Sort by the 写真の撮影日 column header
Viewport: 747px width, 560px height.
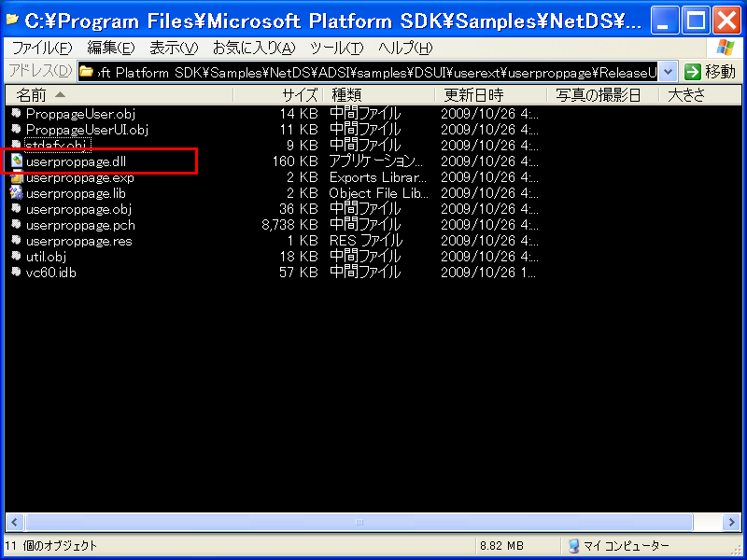click(x=603, y=95)
